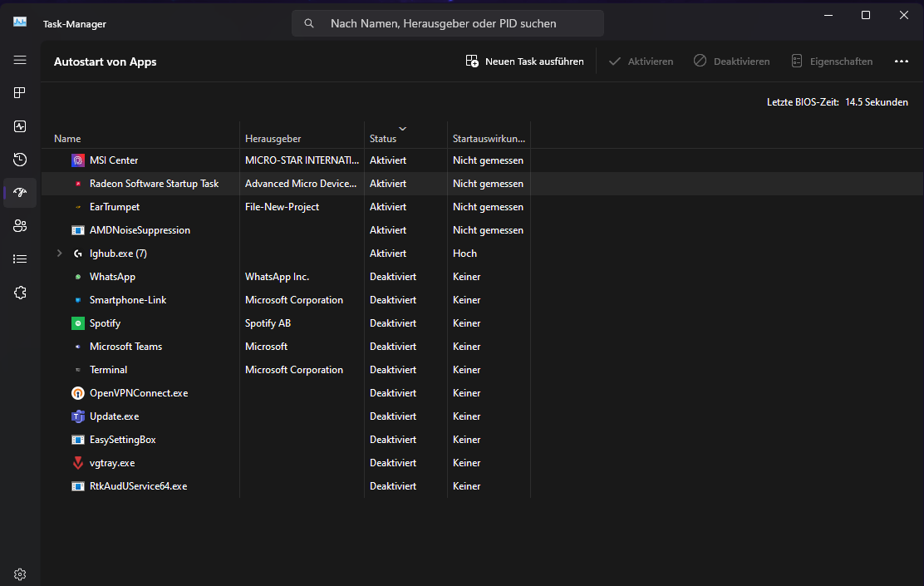Screen dimensions: 924x586
Task: Click the Eigenschaften toolbar item
Action: click(x=831, y=62)
